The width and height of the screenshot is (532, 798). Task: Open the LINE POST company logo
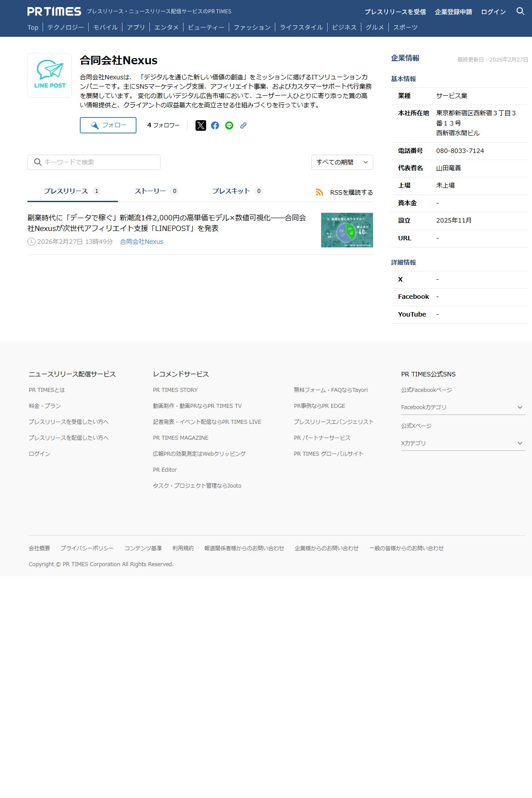50,75
